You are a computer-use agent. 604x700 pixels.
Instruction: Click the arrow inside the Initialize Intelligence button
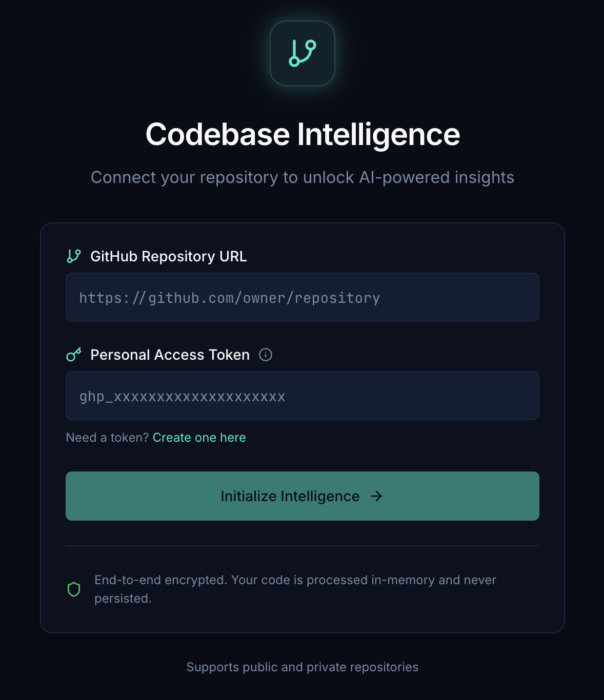(377, 496)
